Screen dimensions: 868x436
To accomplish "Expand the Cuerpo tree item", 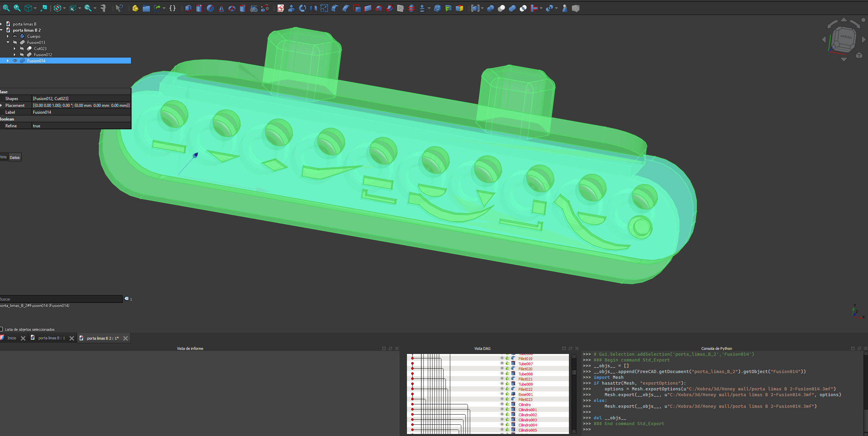I will (x=8, y=36).
